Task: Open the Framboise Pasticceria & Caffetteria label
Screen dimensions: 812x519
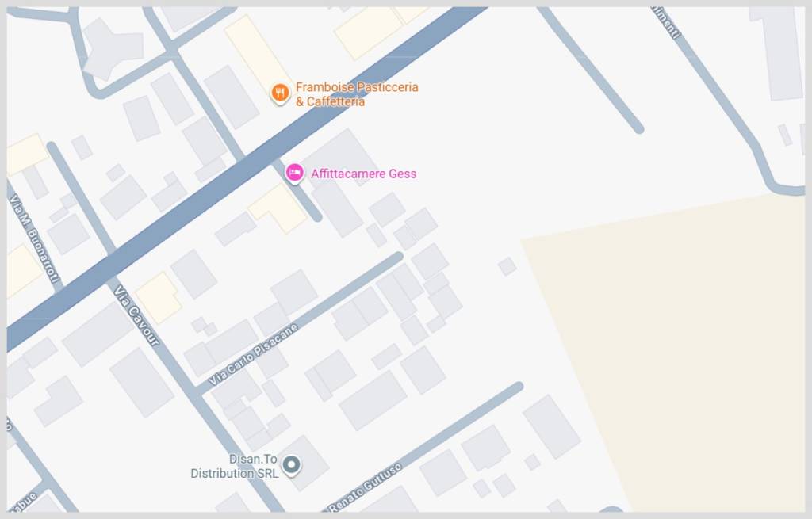Action: [x=357, y=94]
